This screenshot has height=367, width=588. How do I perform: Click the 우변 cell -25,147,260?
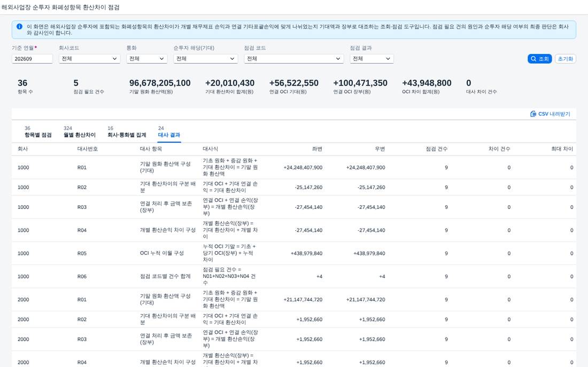372,188
